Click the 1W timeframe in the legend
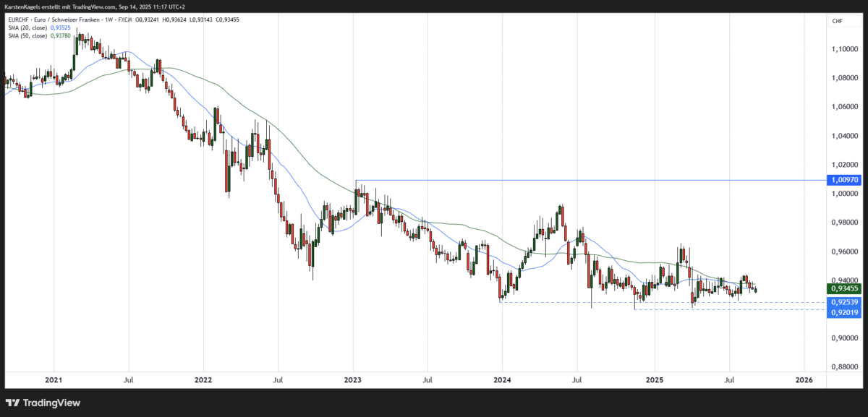Screen dimensions: 868x417 107,21
